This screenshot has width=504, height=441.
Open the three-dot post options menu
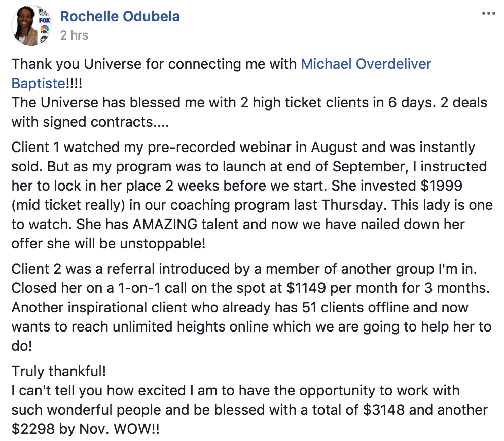(x=489, y=14)
